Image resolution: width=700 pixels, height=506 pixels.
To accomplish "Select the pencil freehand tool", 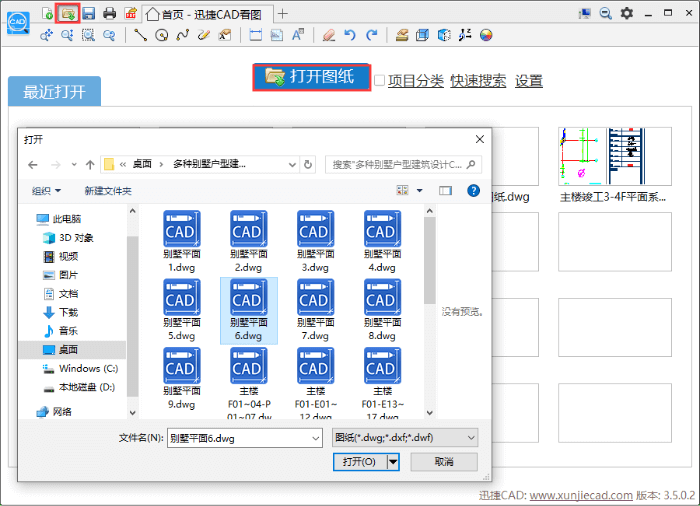I will 204,35.
